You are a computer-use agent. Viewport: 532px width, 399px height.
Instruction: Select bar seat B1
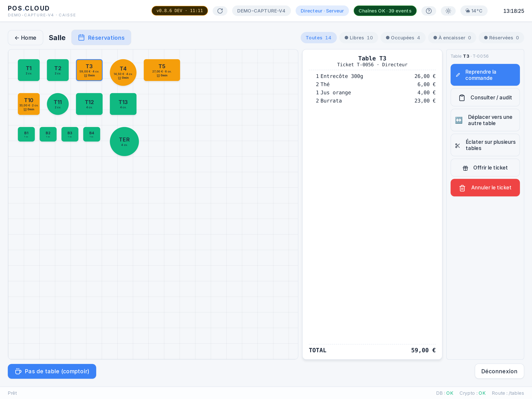tap(26, 134)
